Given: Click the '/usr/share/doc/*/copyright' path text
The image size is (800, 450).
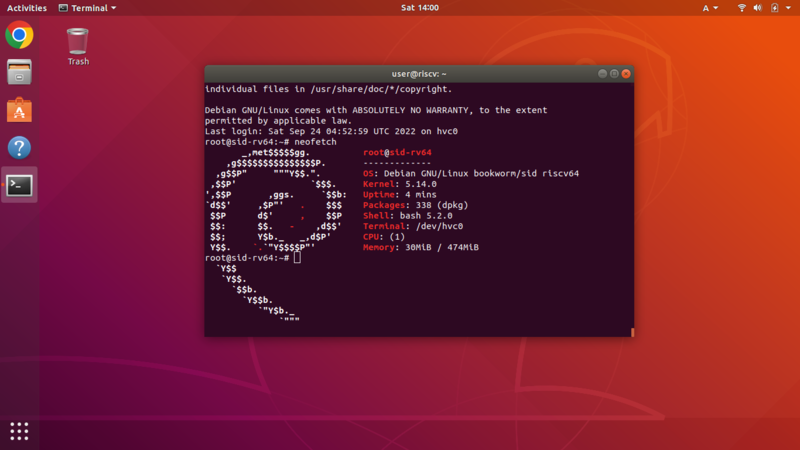Looking at the screenshot, I should pyautogui.click(x=381, y=89).
